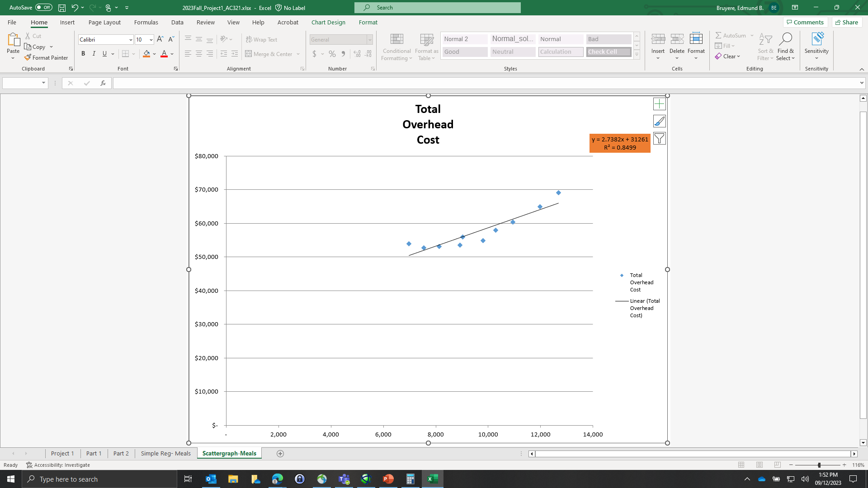This screenshot has width=868, height=488.
Task: Click the Insert Function fx icon
Action: pyautogui.click(x=103, y=83)
